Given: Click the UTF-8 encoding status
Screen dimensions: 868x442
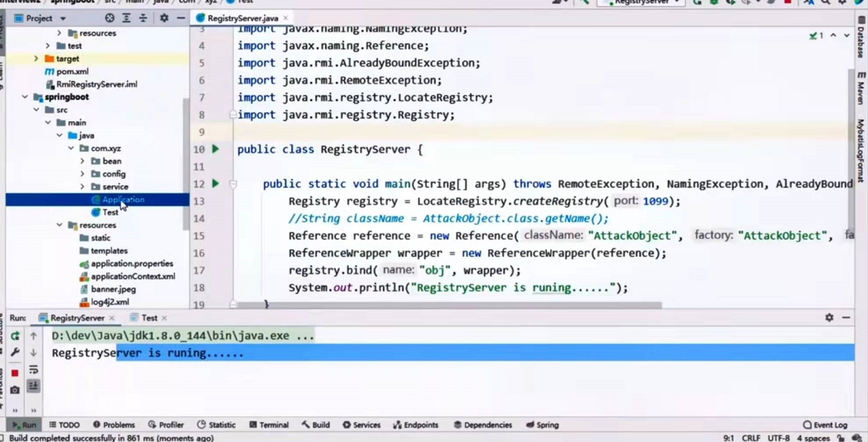Looking at the screenshot, I should tap(778, 437).
